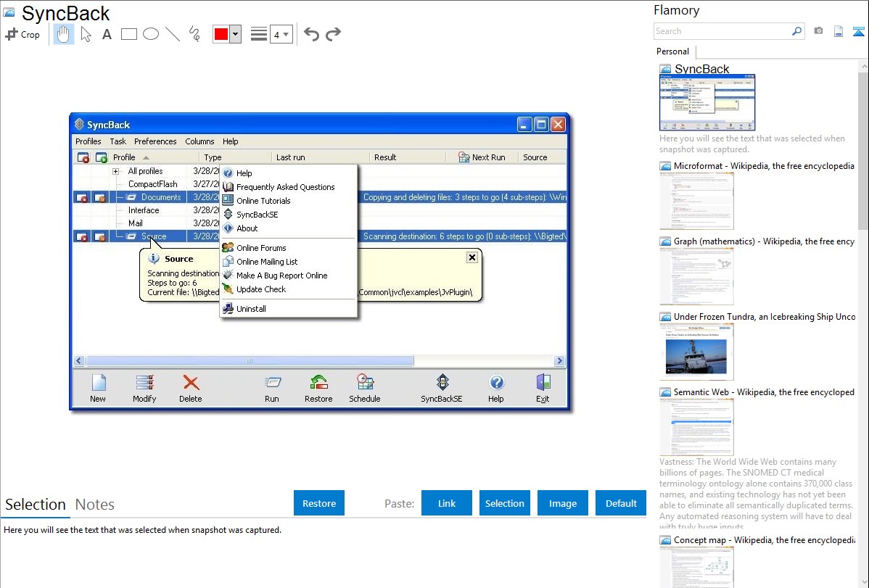The height and width of the screenshot is (588, 869).
Task: Select About in the Help menu
Action: [288, 228]
